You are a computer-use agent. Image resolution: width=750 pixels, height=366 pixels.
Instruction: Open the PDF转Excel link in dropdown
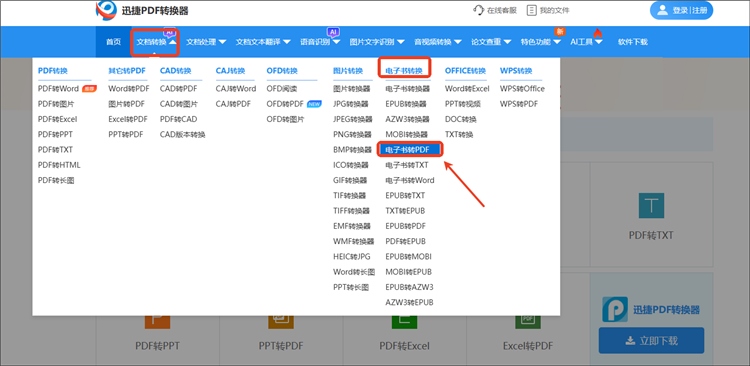point(57,119)
